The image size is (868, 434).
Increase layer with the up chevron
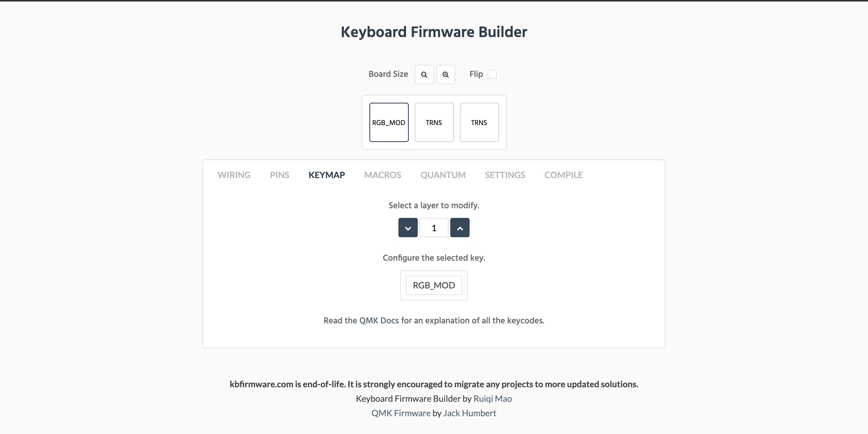coord(460,228)
